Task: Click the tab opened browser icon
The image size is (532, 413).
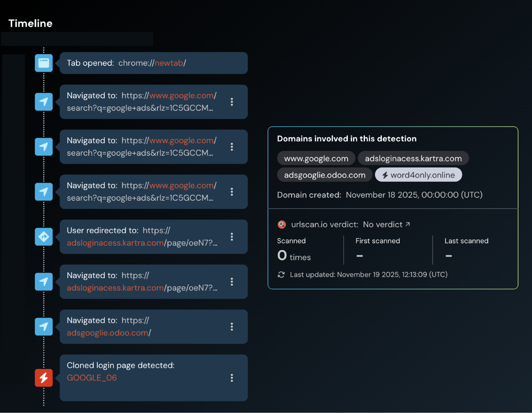Action: [43, 63]
